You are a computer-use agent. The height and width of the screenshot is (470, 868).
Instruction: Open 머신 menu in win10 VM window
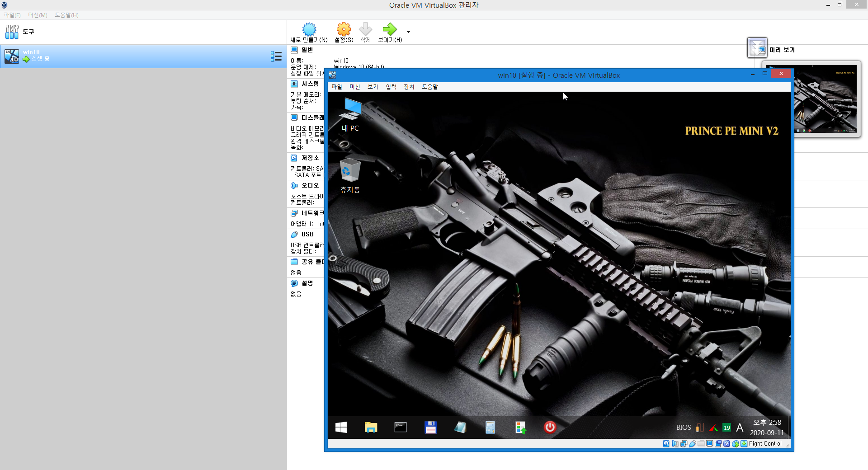pos(354,87)
